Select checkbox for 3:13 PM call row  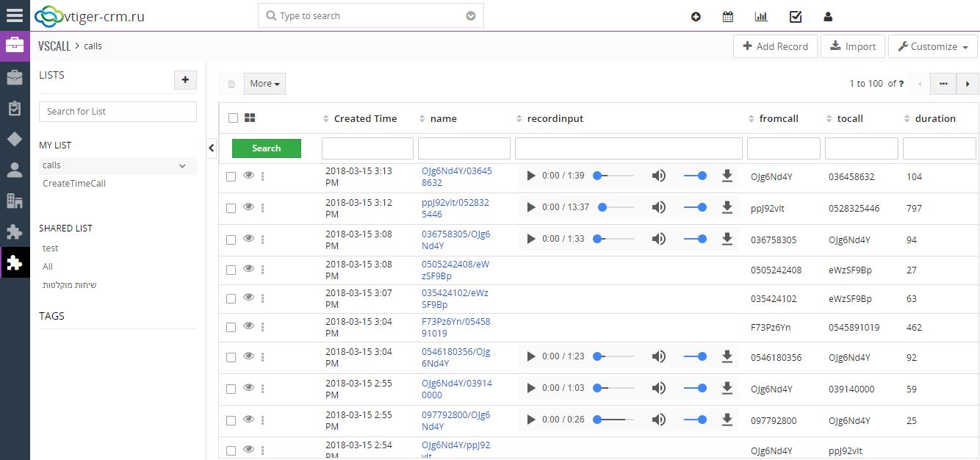(231, 176)
